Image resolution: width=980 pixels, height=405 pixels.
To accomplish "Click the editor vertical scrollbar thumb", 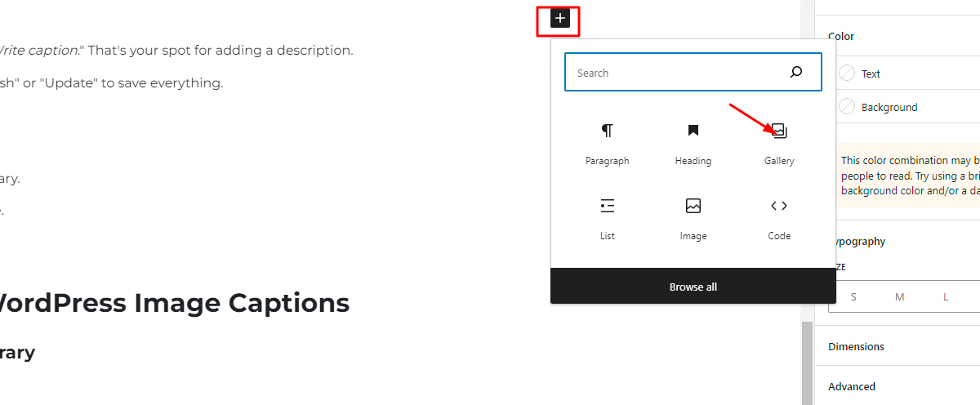I will (807, 363).
